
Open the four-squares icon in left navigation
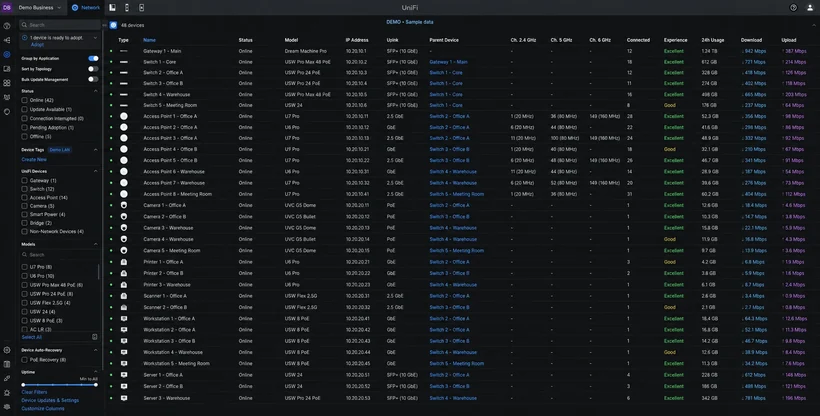tap(7, 83)
